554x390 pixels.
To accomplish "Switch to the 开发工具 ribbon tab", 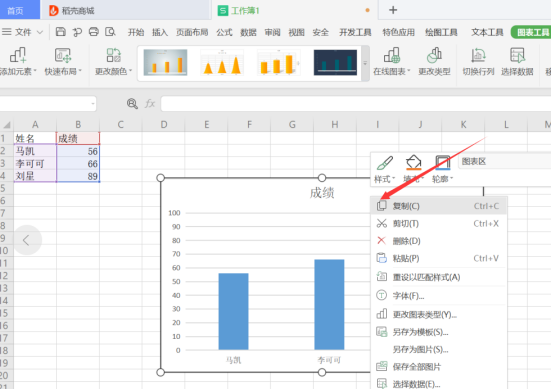I will point(355,32).
